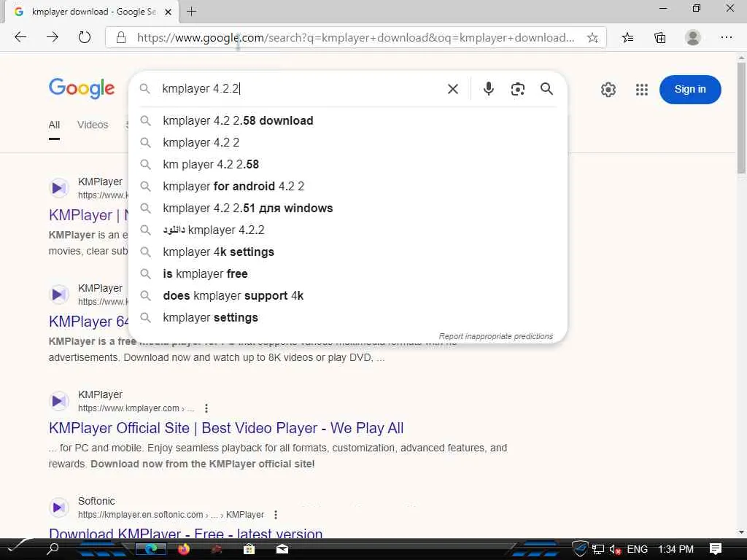Clear the Google search box text
Viewport: 747px width, 560px height.
pyautogui.click(x=452, y=89)
